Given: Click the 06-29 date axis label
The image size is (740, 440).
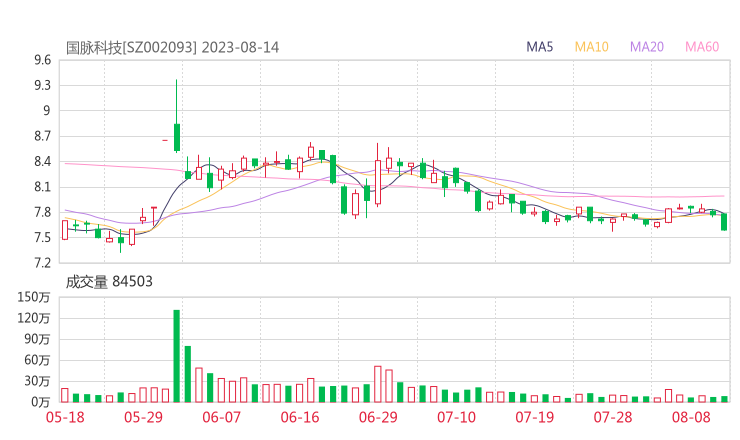Looking at the screenshot, I should point(378,417).
